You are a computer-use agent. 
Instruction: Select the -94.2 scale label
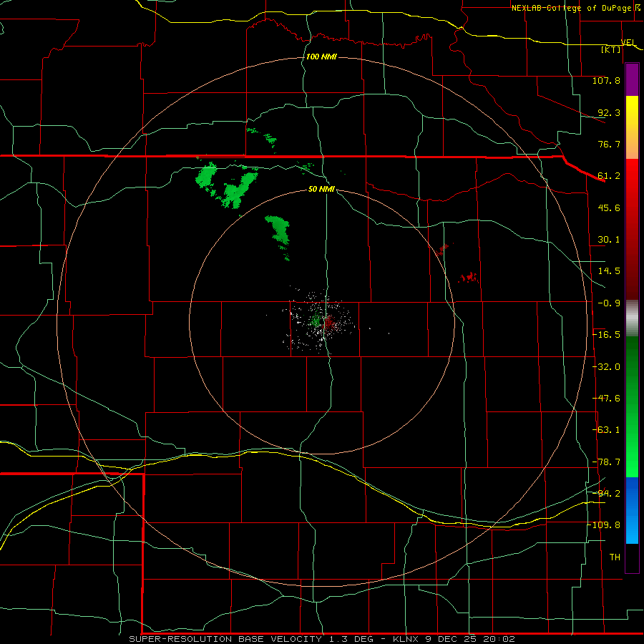tap(606, 494)
